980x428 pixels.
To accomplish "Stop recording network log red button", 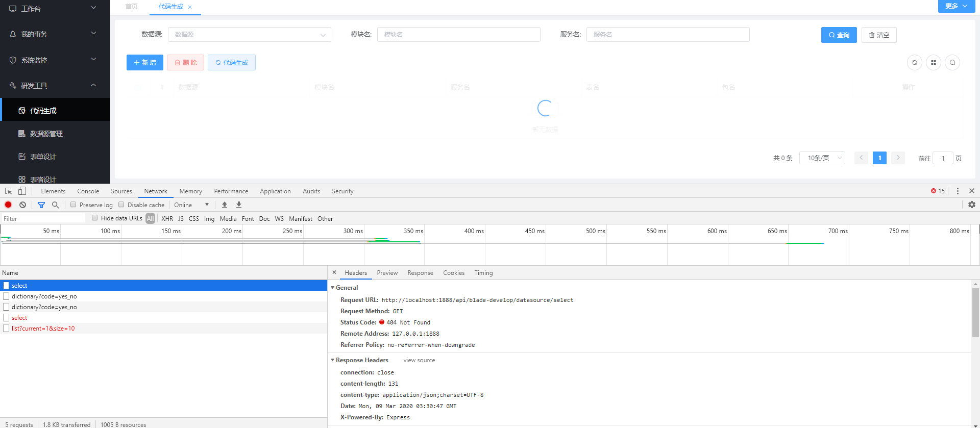I will 8,205.
